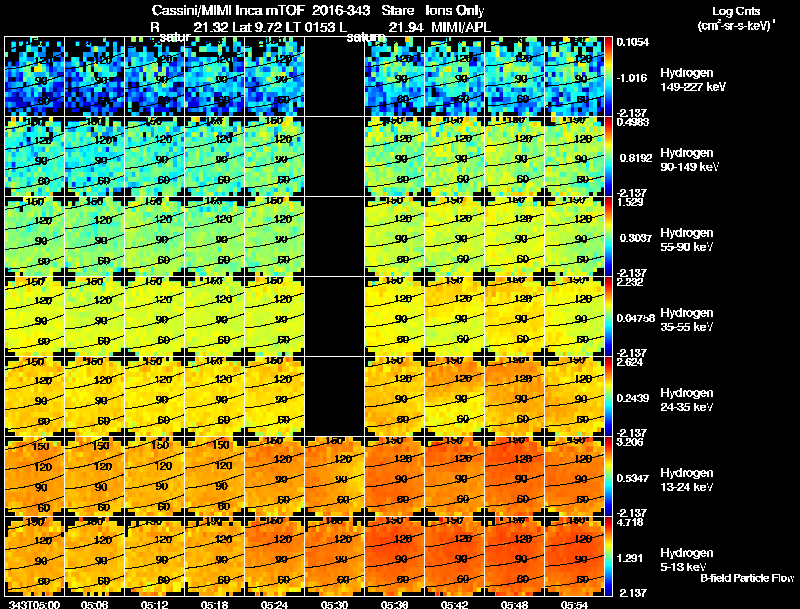The image size is (800, 609).
Task: Click the '05:54' time axis label
Action: pos(574,604)
